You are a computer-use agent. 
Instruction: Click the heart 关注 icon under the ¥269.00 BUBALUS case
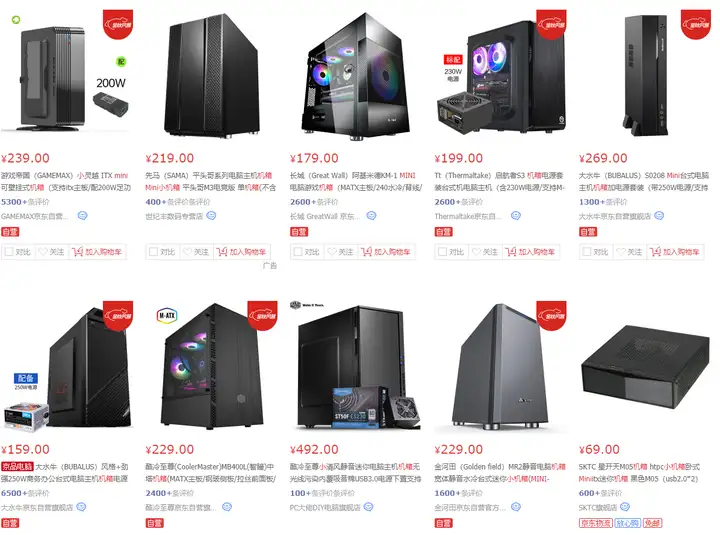point(621,252)
